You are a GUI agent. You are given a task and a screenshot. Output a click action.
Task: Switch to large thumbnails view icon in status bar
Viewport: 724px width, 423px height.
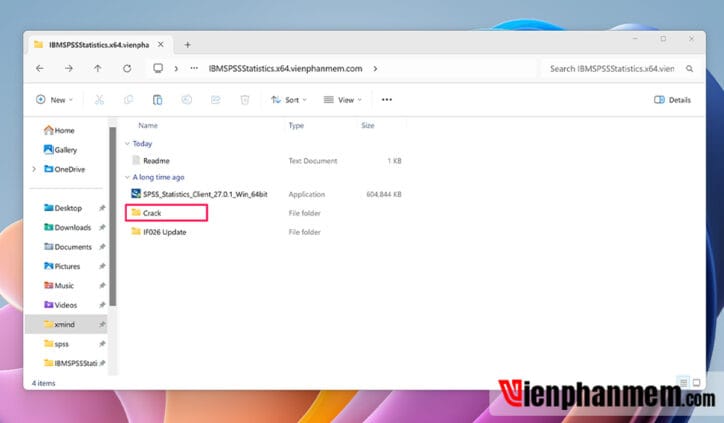pos(696,383)
